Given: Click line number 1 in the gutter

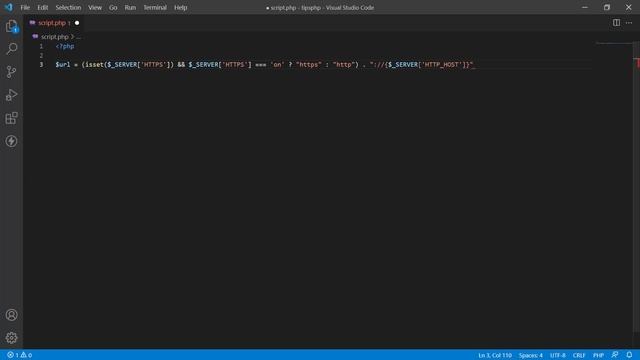Looking at the screenshot, I should 41,46.
